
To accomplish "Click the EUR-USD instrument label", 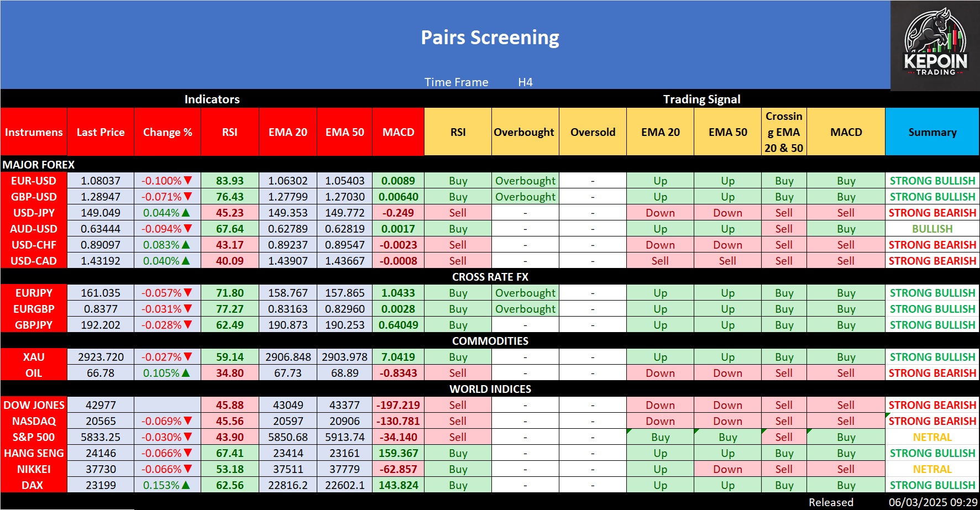I will point(34,181).
